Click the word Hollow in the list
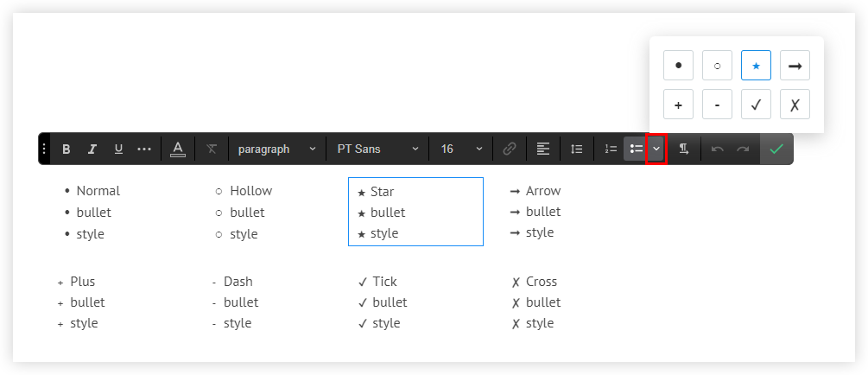868x375 pixels. (250, 191)
